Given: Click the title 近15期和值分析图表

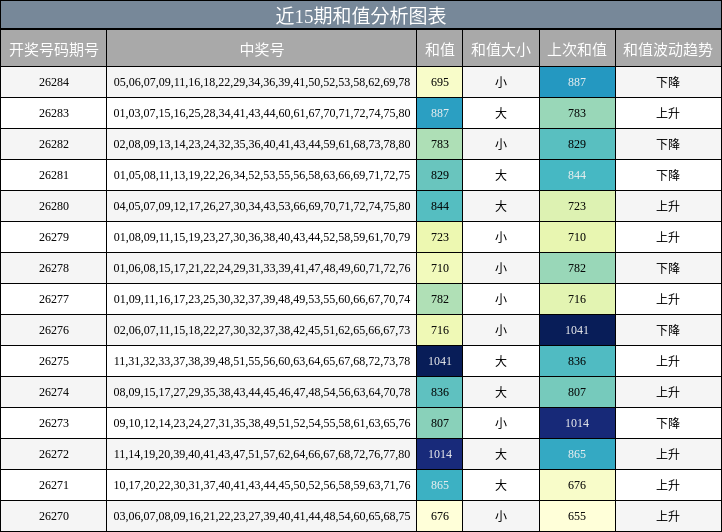Looking at the screenshot, I should click(361, 16).
